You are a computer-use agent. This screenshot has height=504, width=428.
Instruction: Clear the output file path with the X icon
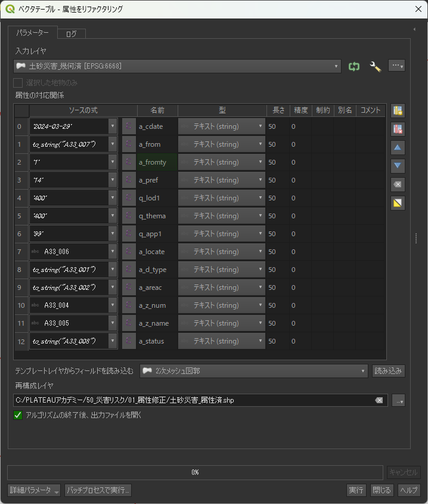click(x=379, y=400)
